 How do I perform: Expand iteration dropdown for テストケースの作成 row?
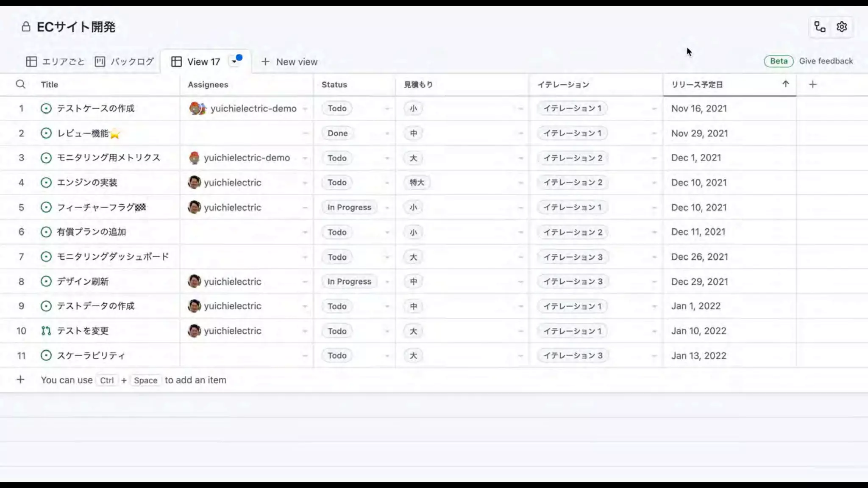pyautogui.click(x=654, y=109)
